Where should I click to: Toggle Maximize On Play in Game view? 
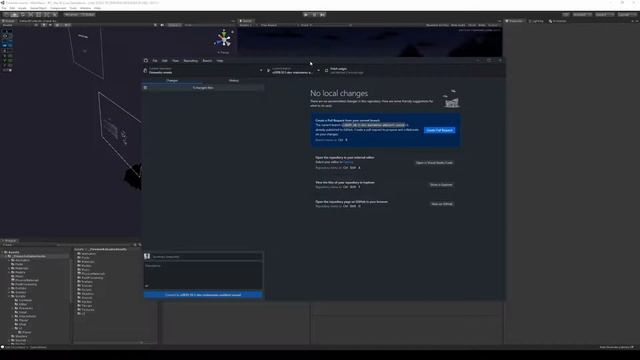point(437,25)
